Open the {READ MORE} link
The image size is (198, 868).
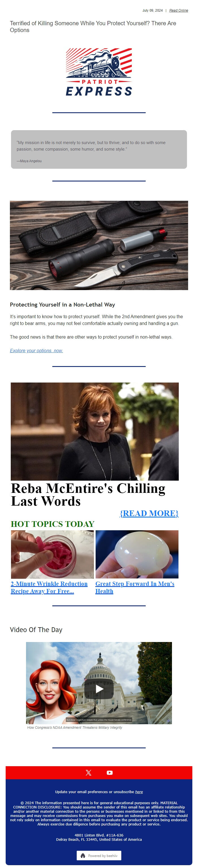pyautogui.click(x=149, y=513)
